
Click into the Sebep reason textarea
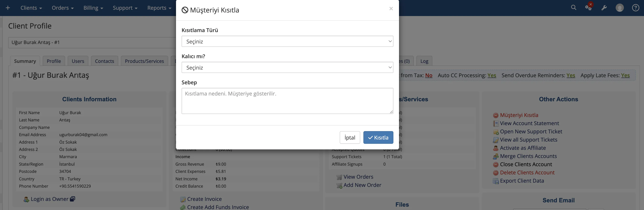pos(287,101)
